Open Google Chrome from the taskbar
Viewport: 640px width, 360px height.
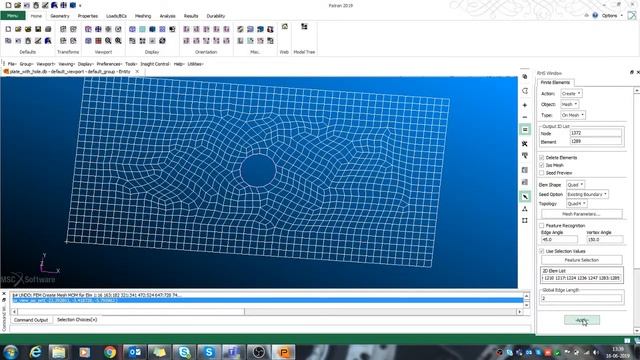110,352
